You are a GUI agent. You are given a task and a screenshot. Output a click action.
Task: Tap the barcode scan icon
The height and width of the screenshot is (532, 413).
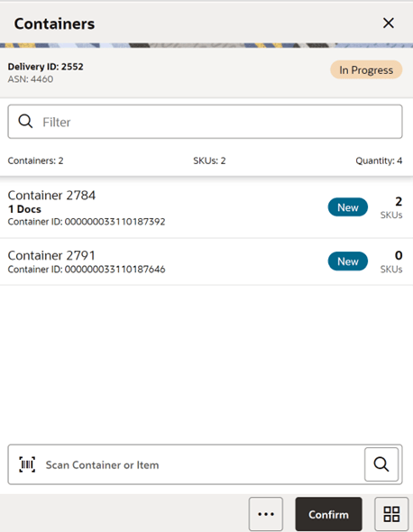pos(27,464)
